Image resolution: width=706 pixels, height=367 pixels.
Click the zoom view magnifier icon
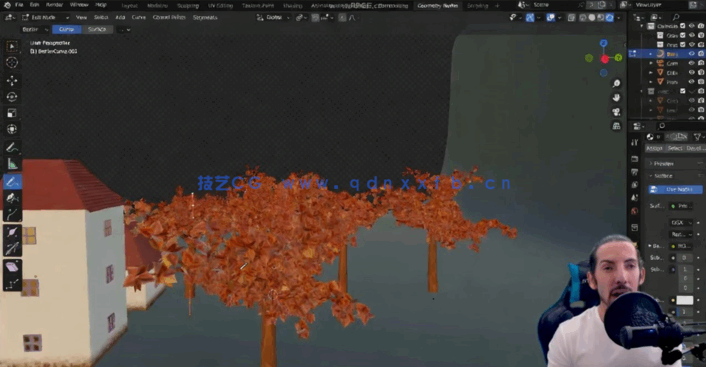(616, 84)
